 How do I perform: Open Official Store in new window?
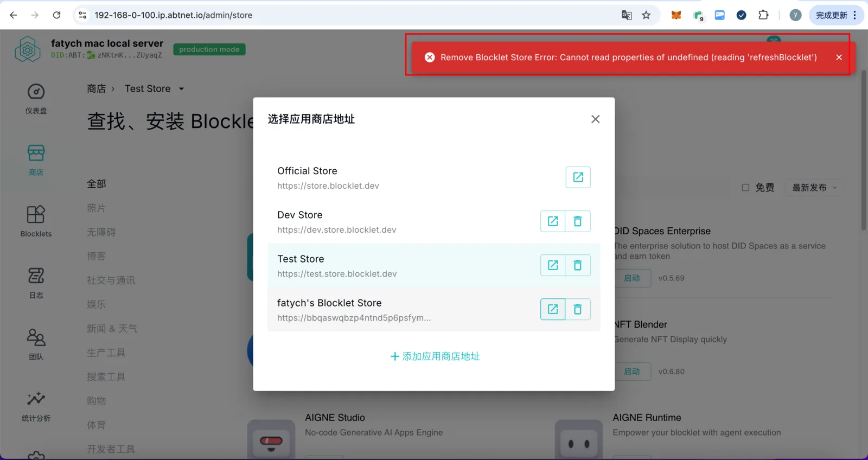(578, 177)
